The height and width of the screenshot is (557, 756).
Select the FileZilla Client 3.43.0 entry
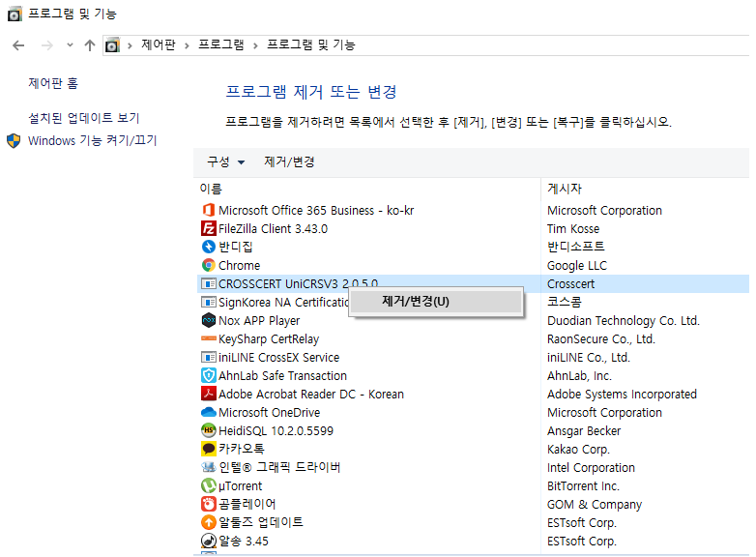pos(273,228)
